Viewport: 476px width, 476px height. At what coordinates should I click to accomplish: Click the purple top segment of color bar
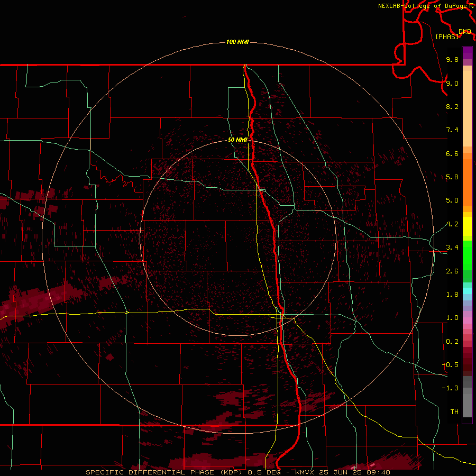(467, 53)
